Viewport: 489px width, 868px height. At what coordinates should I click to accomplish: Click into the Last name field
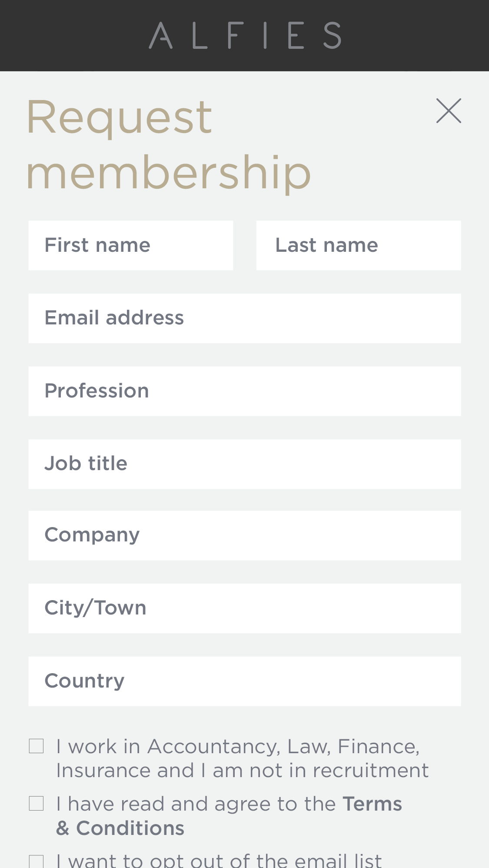[358, 245]
